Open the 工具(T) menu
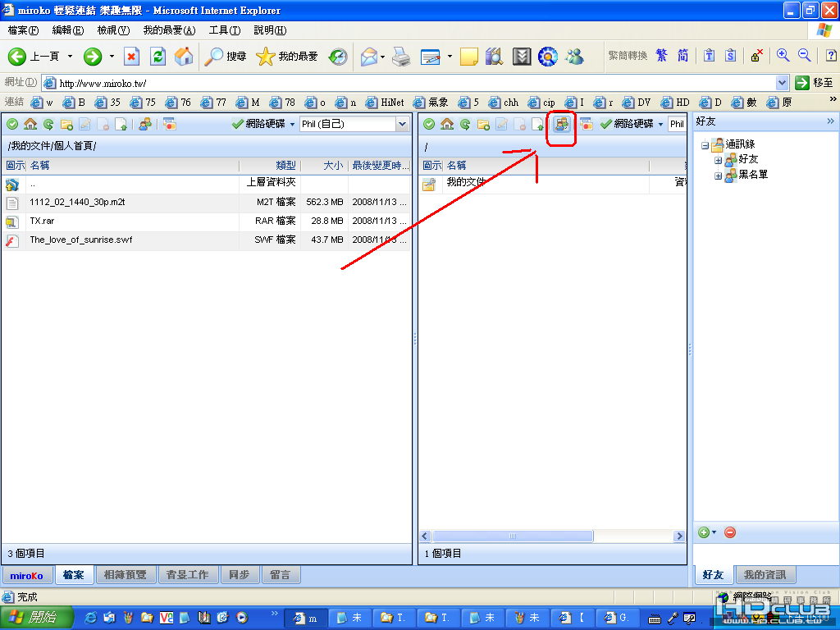840x630 pixels. point(225,30)
